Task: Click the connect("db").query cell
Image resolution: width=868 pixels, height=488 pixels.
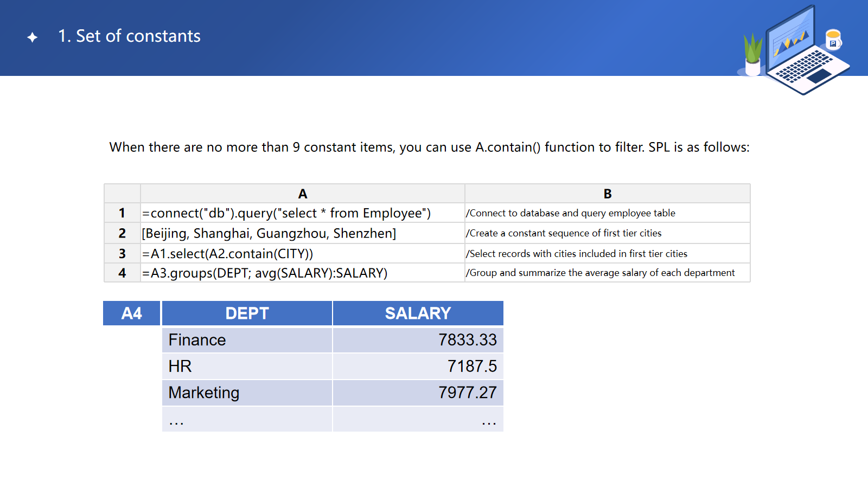Action: (302, 213)
